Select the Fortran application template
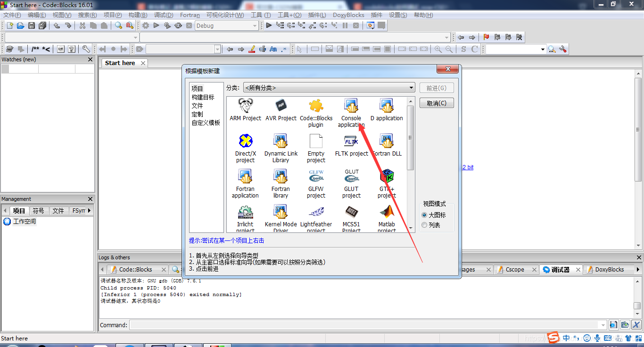 (x=245, y=184)
